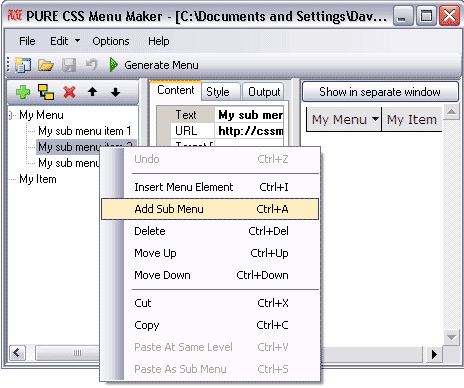Click the green Generate Menu play icon
Image resolution: width=464 pixels, height=388 pixels.
(x=114, y=65)
